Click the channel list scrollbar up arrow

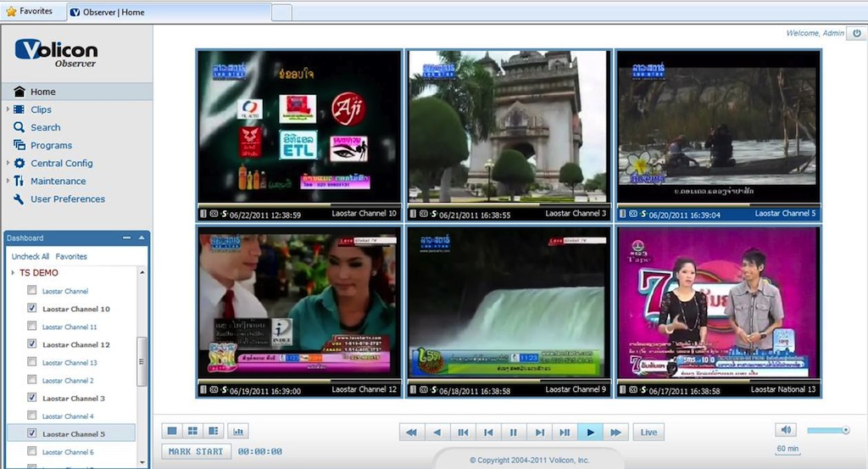[x=142, y=272]
